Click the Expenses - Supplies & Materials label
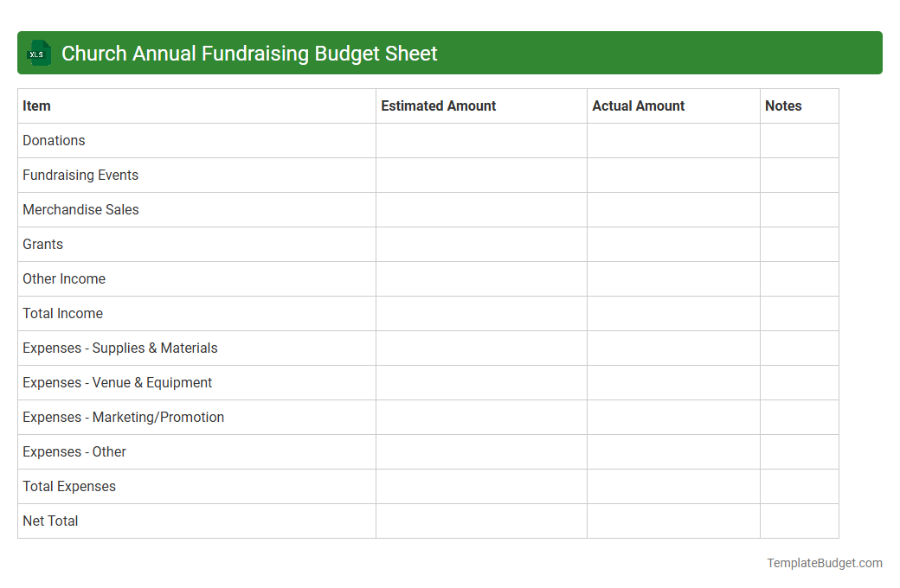Image resolution: width=900 pixels, height=588 pixels. [x=120, y=348]
